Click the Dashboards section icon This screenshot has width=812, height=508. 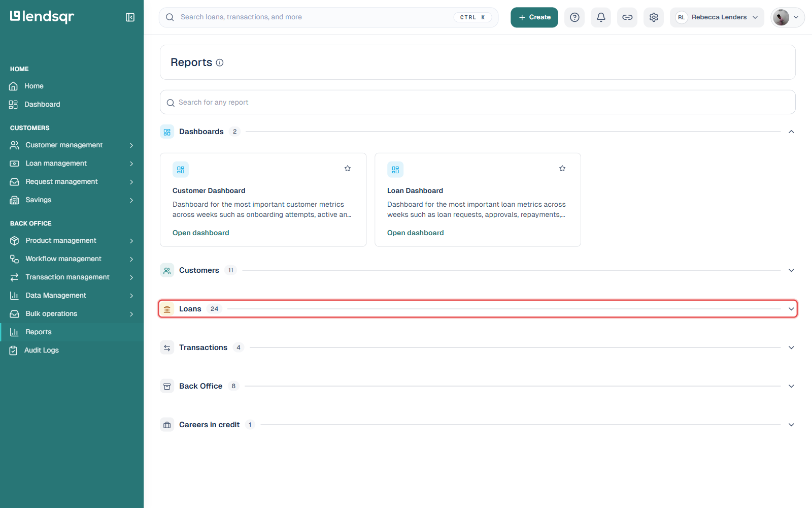(167, 132)
